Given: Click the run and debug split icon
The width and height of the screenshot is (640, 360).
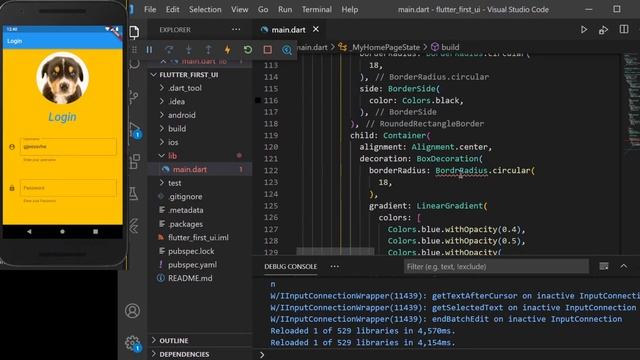Looking at the screenshot, I should point(603,30).
